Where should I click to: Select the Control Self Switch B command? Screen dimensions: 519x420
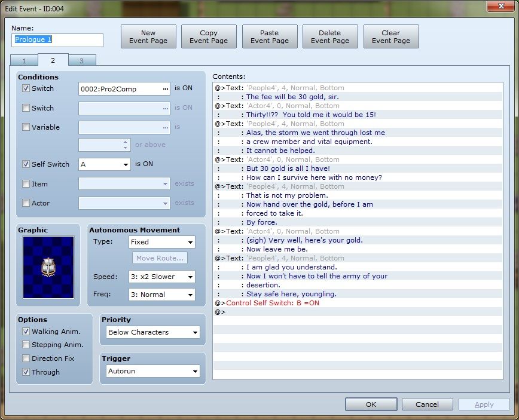(272, 303)
